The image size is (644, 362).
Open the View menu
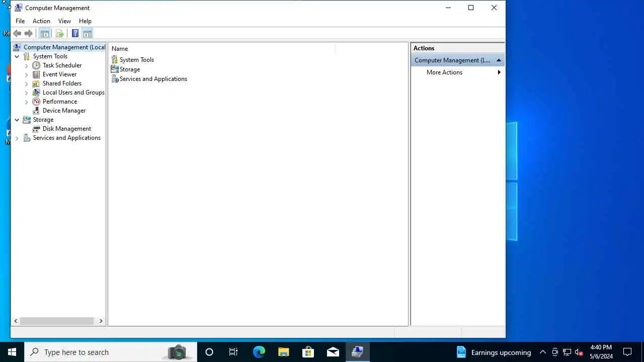[x=64, y=21]
